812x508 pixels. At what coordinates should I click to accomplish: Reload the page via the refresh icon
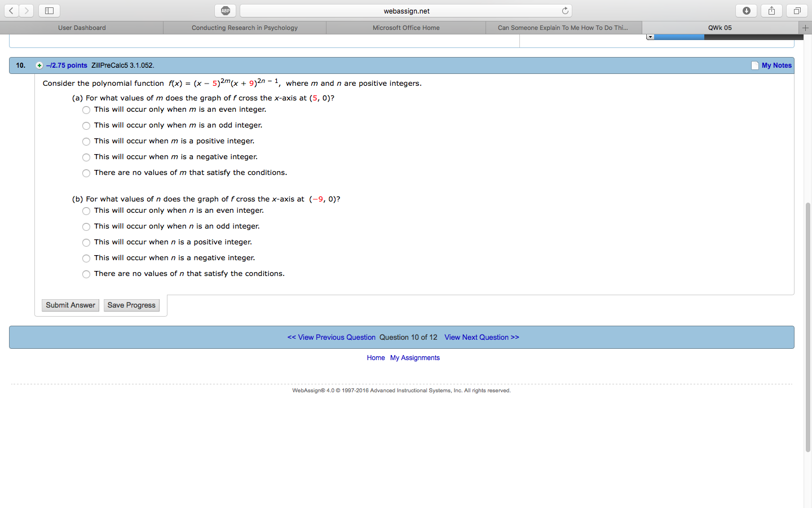565,10
